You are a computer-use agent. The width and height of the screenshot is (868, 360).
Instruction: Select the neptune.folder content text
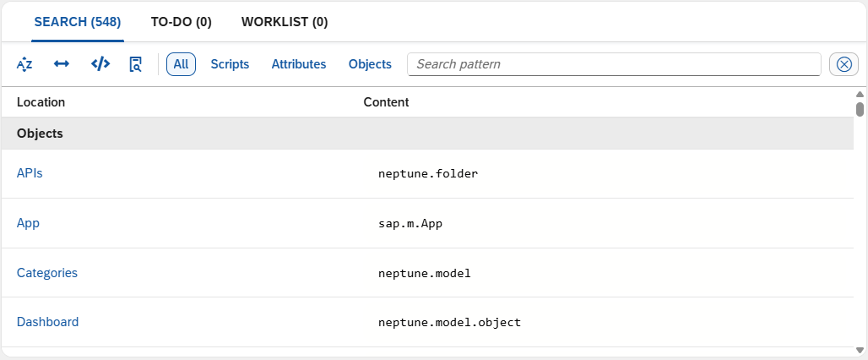pyautogui.click(x=428, y=174)
